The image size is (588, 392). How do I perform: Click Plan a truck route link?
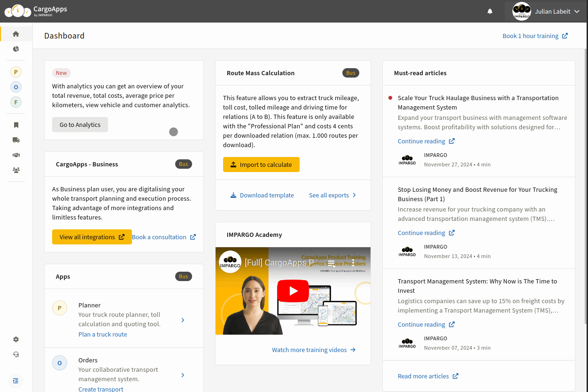click(x=103, y=334)
